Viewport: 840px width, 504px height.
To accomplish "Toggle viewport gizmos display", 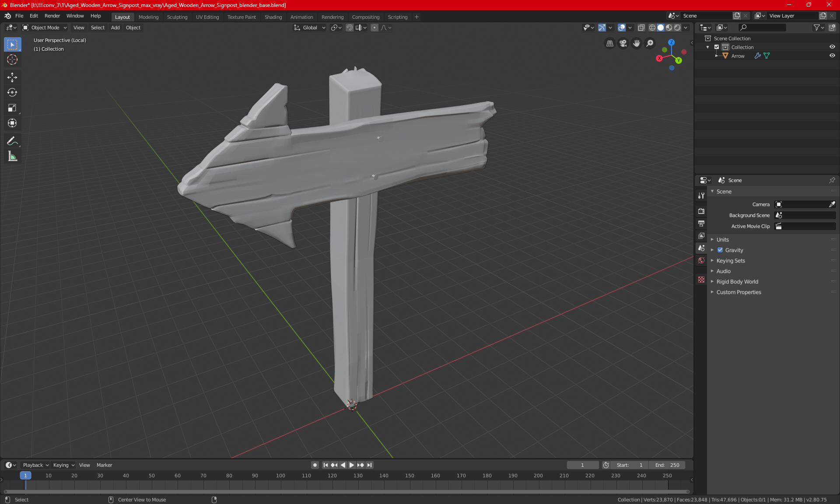I will pyautogui.click(x=602, y=28).
